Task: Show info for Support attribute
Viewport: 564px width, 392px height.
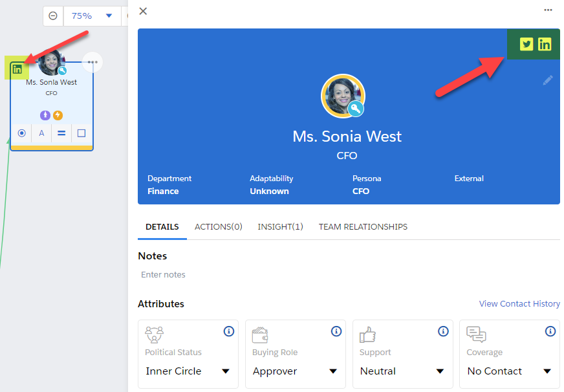Action: click(443, 331)
